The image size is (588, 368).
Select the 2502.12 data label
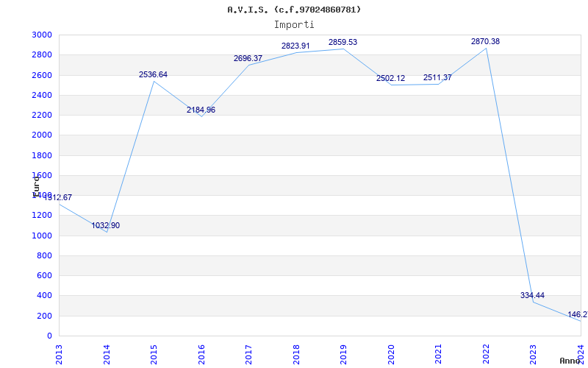391,79
